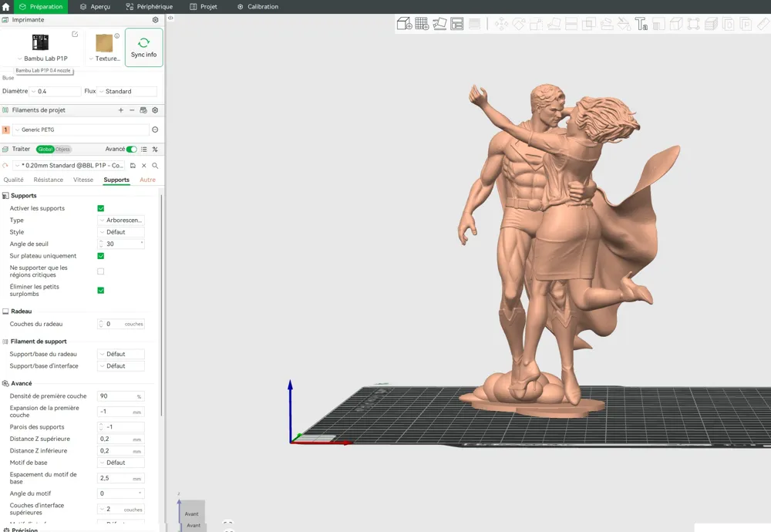Viewport: 771px width, 532px height.
Task: Click the Auto orient toolbar icon
Action: tap(439, 24)
